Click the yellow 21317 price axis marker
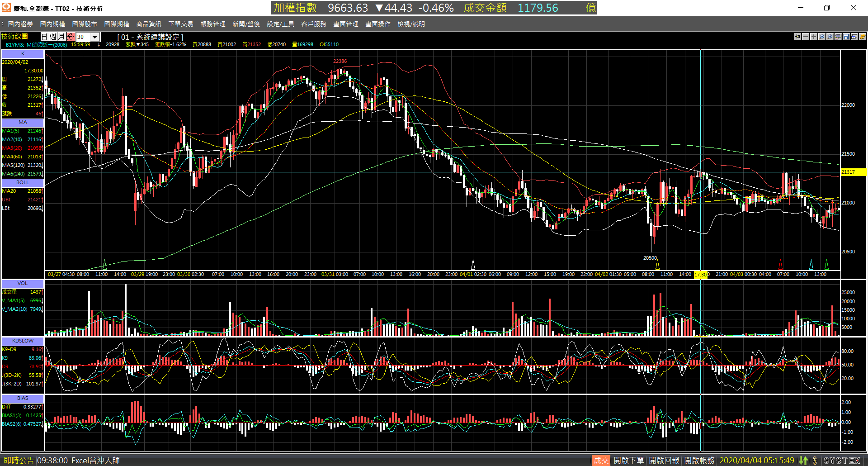Screen dimensions: 868x466 click(x=853, y=172)
